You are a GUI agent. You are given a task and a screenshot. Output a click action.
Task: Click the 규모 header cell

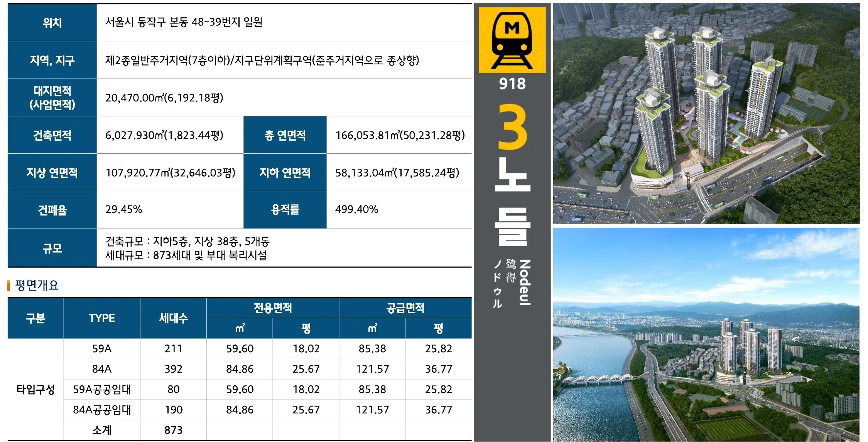(52, 248)
